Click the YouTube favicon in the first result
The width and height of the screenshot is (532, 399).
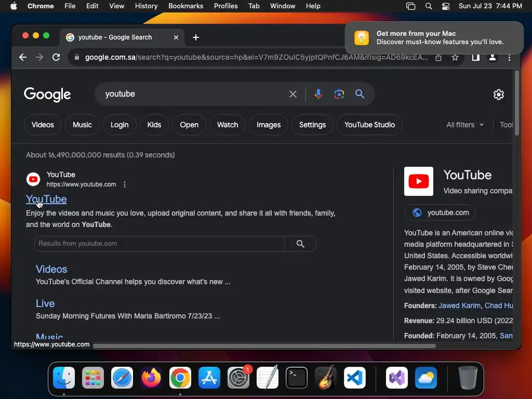(x=33, y=179)
